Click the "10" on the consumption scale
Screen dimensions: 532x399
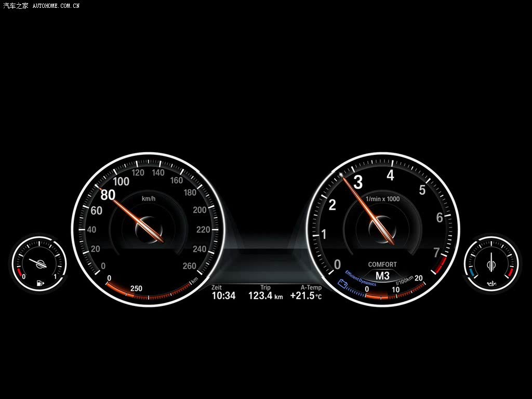pos(395,290)
